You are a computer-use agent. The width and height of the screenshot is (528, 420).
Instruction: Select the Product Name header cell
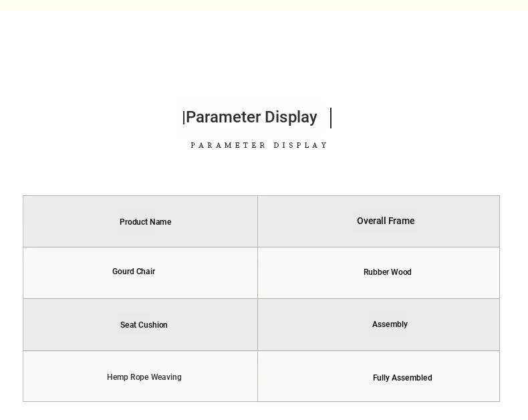pos(140,221)
